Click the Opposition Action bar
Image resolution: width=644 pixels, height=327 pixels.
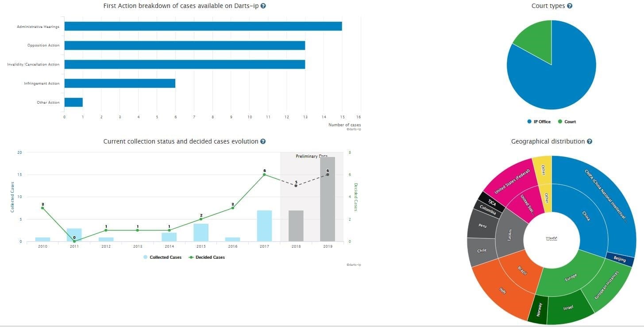click(x=185, y=45)
